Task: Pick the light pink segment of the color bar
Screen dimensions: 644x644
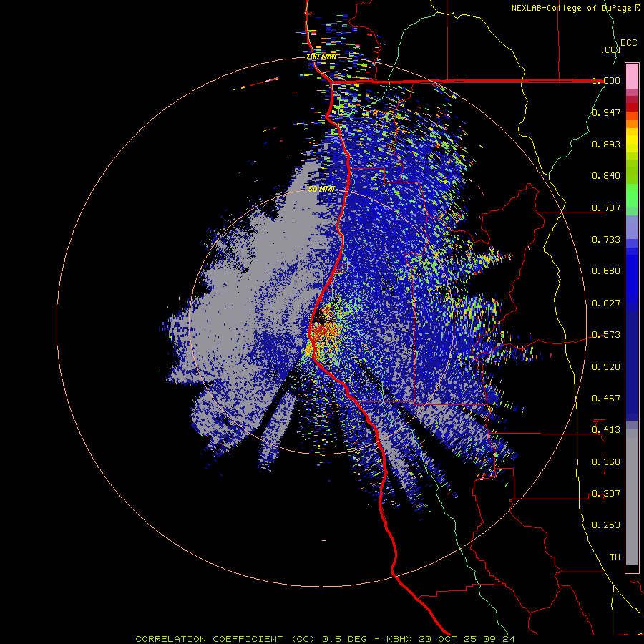Action: tap(632, 77)
